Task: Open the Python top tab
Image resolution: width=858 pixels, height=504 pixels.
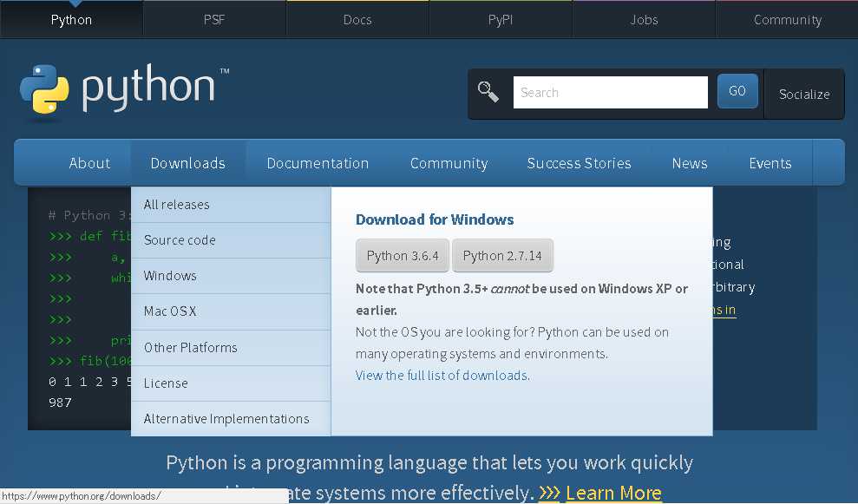Action: click(x=71, y=20)
